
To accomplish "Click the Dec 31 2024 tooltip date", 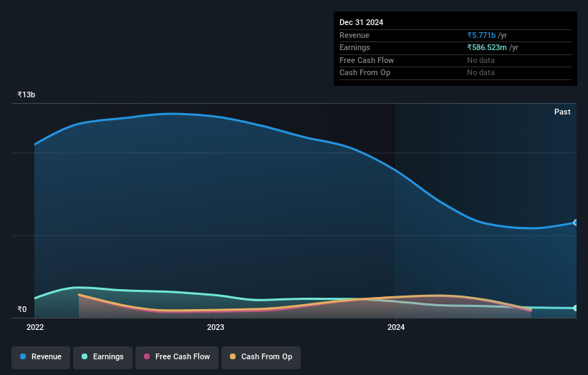I will coord(361,22).
